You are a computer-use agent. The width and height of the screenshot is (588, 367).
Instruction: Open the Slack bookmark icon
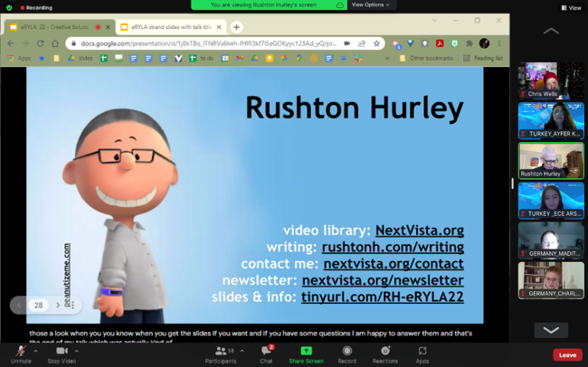tap(358, 58)
